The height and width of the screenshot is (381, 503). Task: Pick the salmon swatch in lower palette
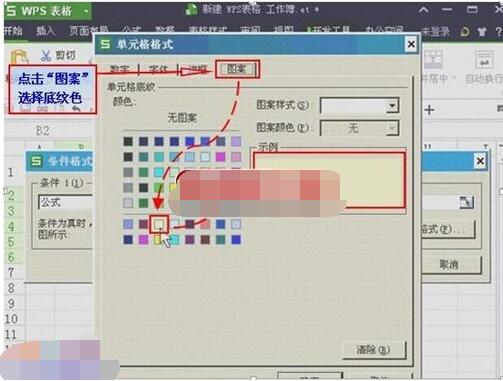click(205, 224)
